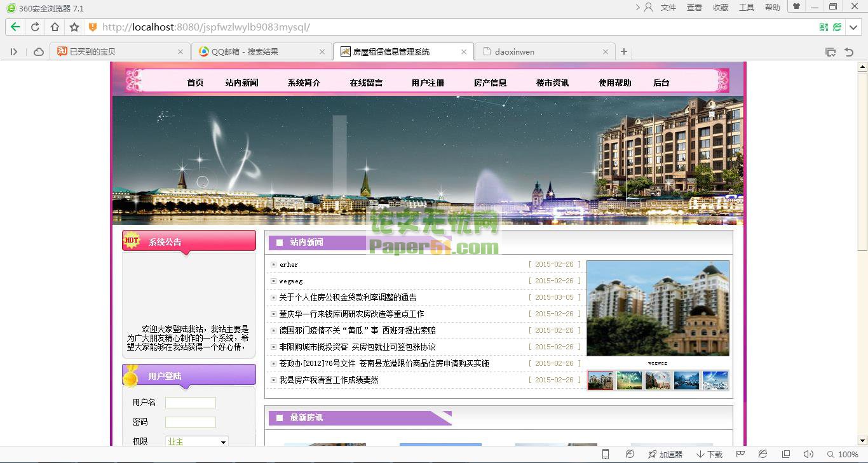The height and width of the screenshot is (463, 868).
Task: Open the 工具 menu
Action: [x=747, y=8]
